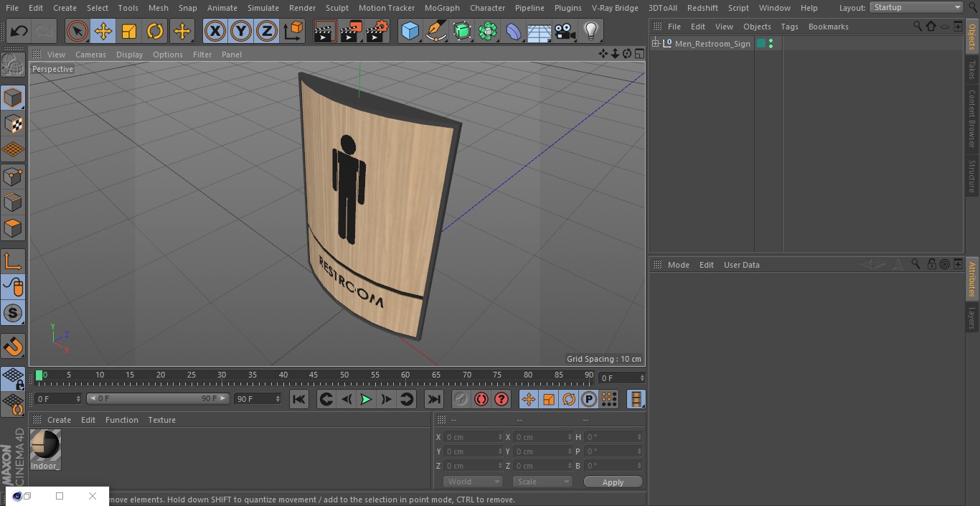Step to the next frame

[386, 399]
